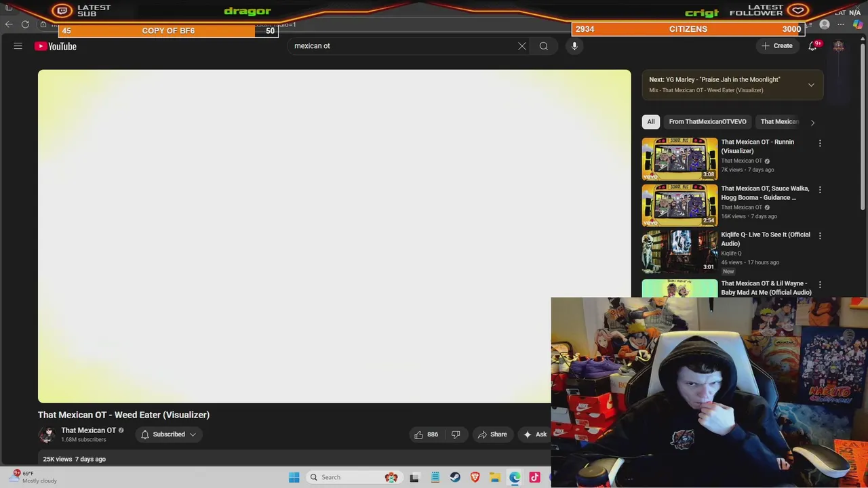Open Kiqlife Q- Live To See It title
This screenshot has height=488, width=868.
click(x=766, y=239)
